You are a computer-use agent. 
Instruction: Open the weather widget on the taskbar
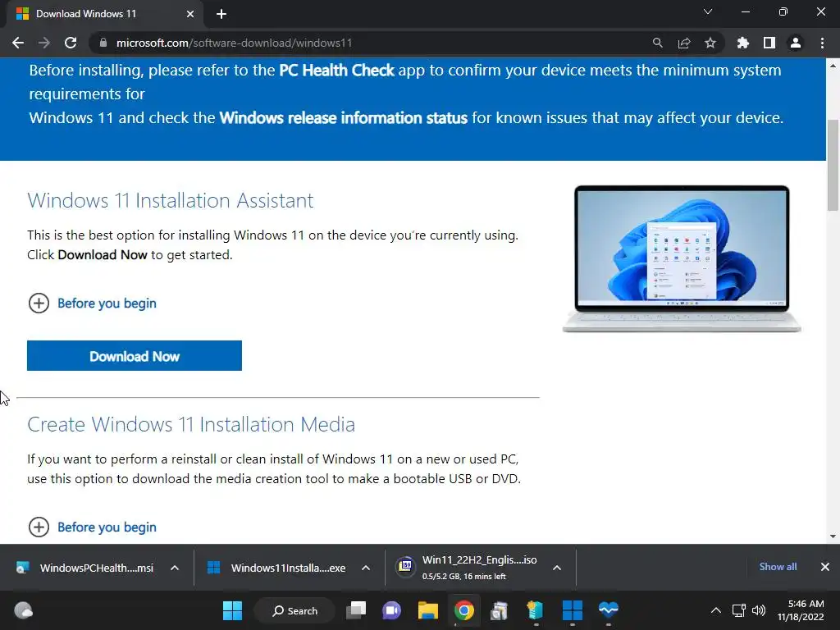23,610
